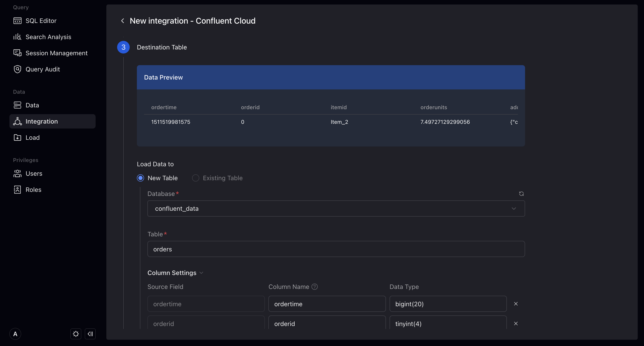Open the Data section in the sidebar

pos(32,105)
